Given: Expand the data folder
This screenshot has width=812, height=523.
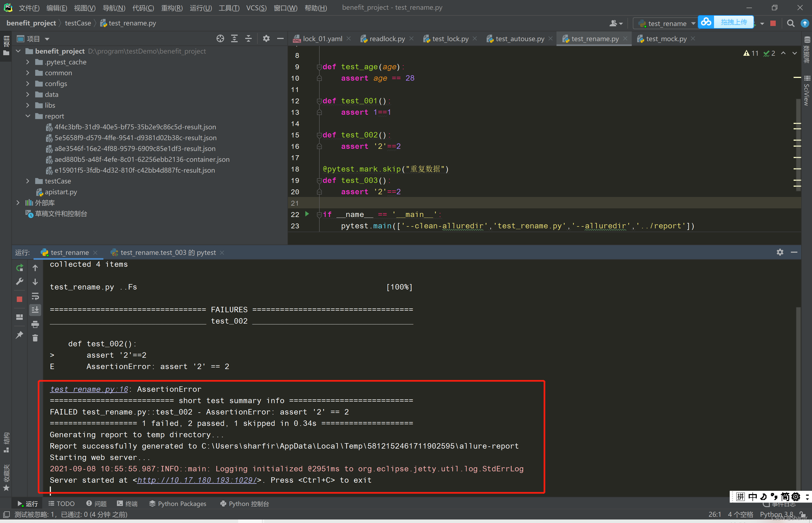Looking at the screenshot, I should [x=28, y=94].
